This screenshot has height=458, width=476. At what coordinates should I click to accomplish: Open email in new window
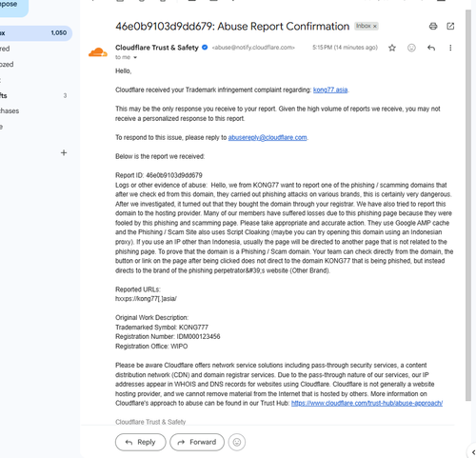pyautogui.click(x=450, y=26)
